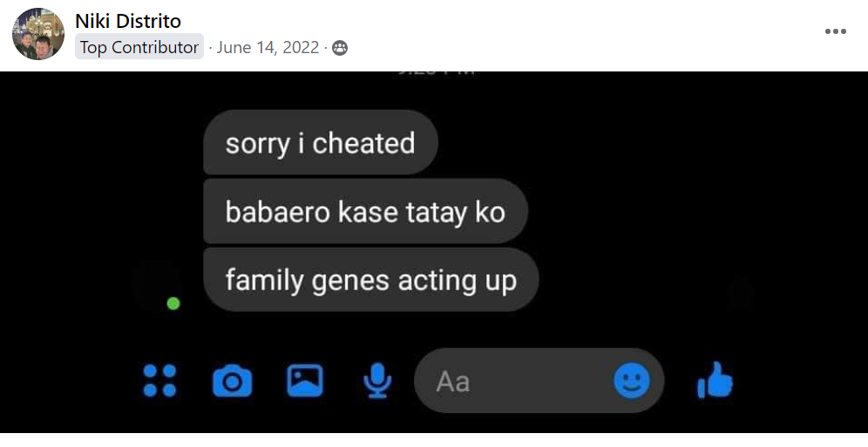868x447 pixels.
Task: Send a thumbs-up like
Action: pos(715,381)
